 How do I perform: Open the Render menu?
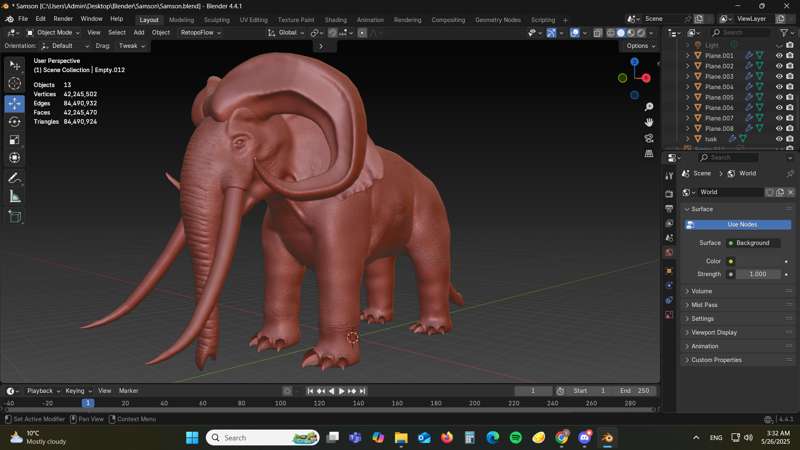[63, 19]
